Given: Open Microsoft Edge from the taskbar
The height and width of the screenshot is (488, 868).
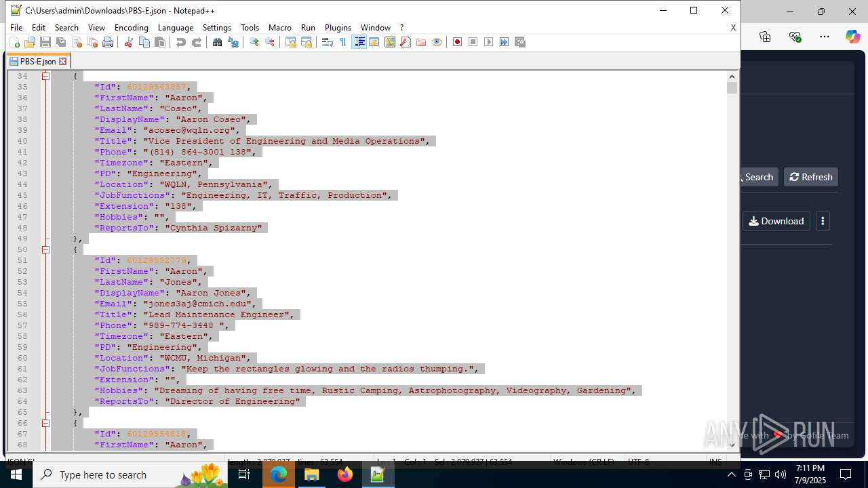Looking at the screenshot, I should tap(279, 474).
